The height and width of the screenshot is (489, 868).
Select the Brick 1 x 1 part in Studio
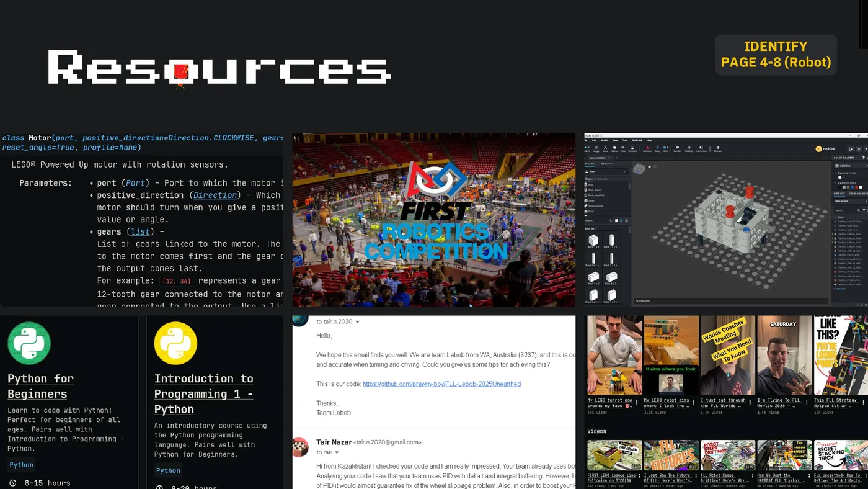[x=593, y=240]
